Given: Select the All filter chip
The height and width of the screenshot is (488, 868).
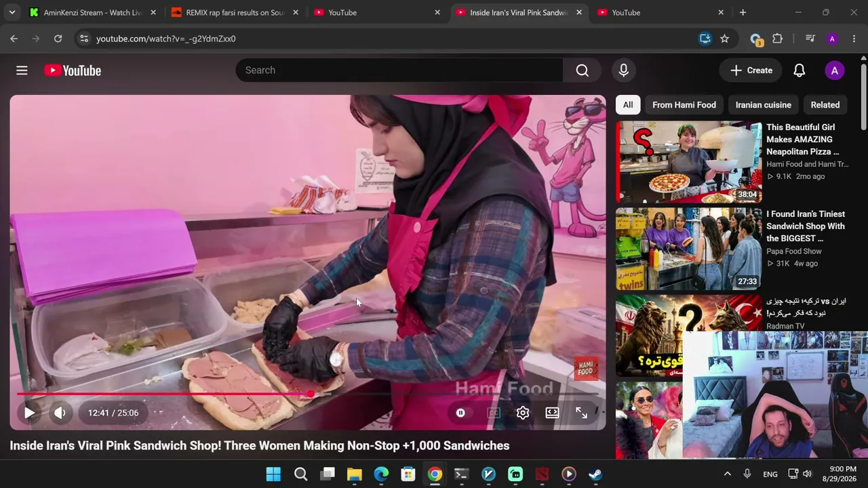Looking at the screenshot, I should pyautogui.click(x=628, y=105).
